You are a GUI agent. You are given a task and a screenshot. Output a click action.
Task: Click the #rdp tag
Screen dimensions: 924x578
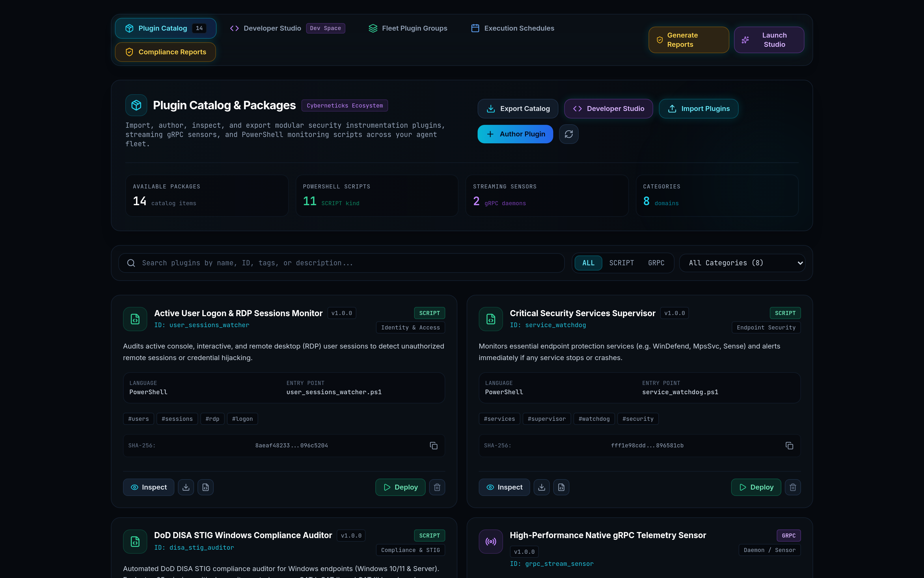point(212,419)
